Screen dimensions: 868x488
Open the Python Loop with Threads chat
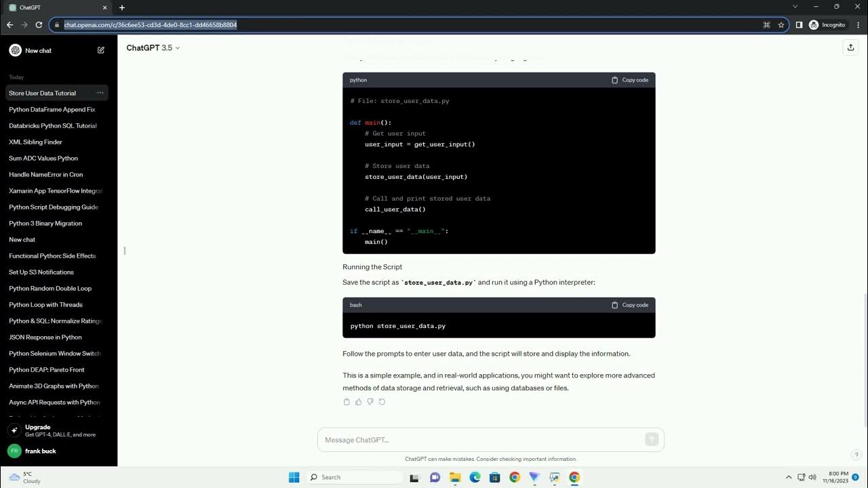(x=57, y=304)
